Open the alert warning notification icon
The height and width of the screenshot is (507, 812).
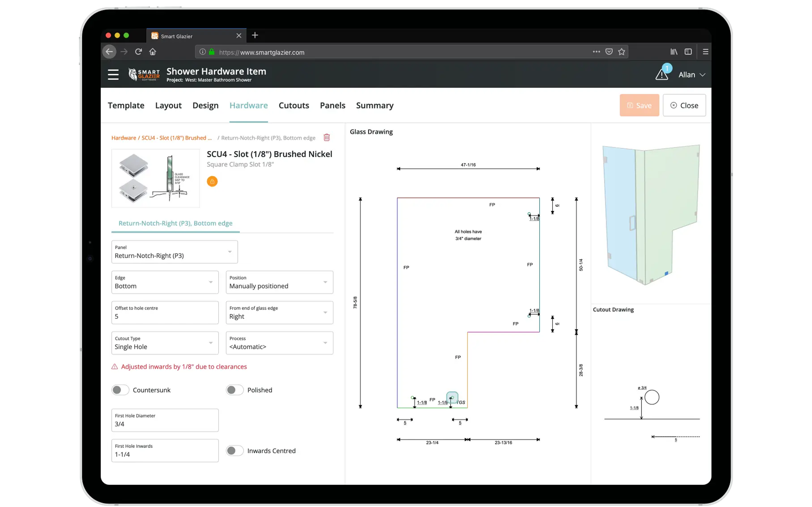pyautogui.click(x=661, y=74)
